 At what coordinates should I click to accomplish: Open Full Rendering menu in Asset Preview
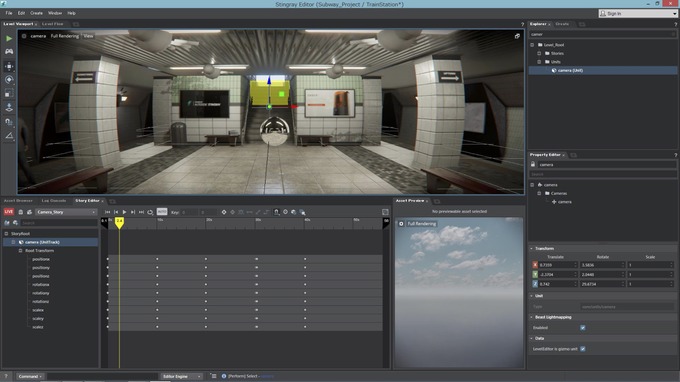tap(422, 224)
